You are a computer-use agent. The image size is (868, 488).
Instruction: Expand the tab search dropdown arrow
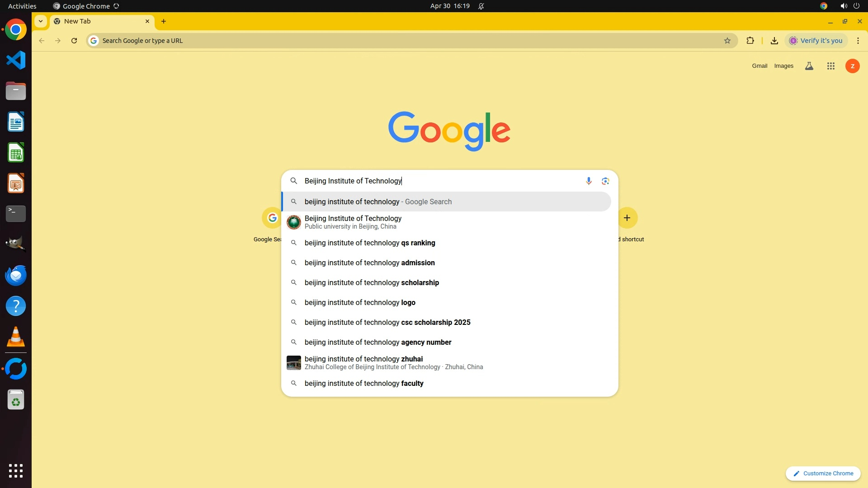[41, 21]
